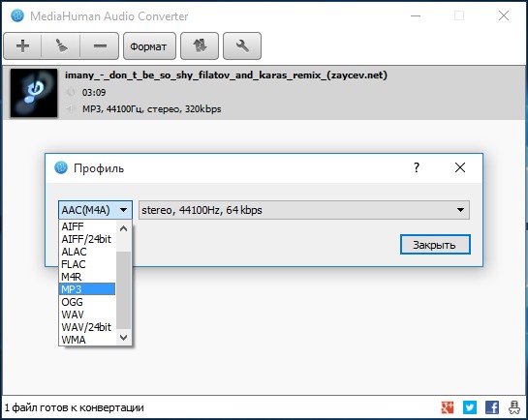Click the format list scroll-up arrow
This screenshot has width=528, height=420.
point(124,228)
